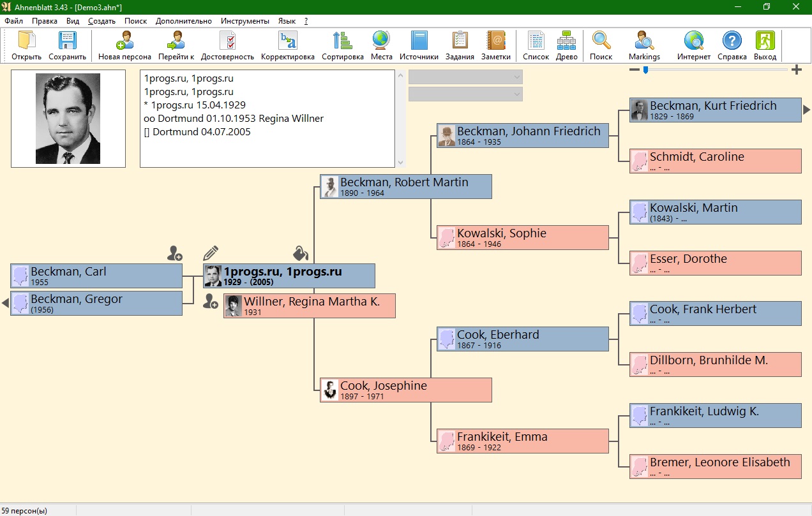Click the zoom slider handle
The width and height of the screenshot is (812, 516).
(645, 70)
